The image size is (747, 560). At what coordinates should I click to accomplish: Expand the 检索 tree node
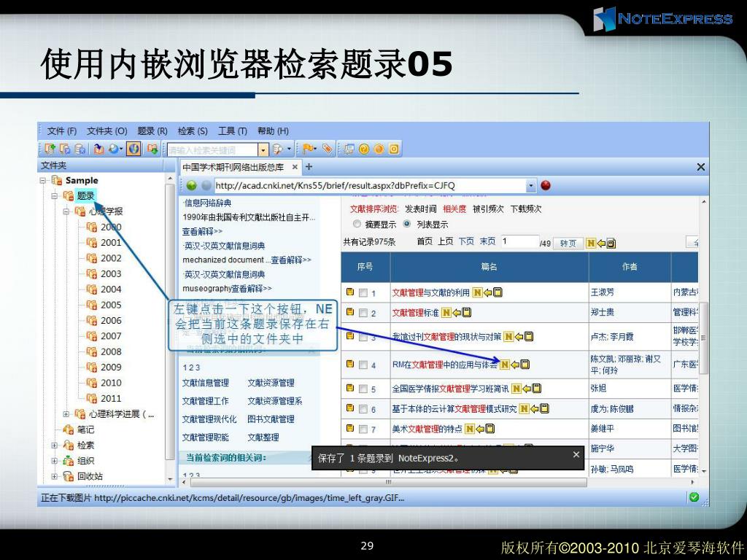[x=55, y=446]
